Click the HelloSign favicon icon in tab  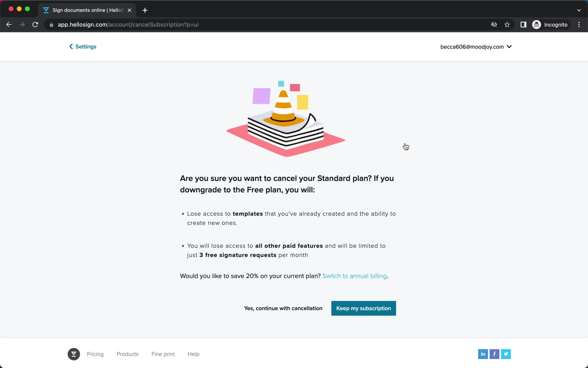point(47,10)
